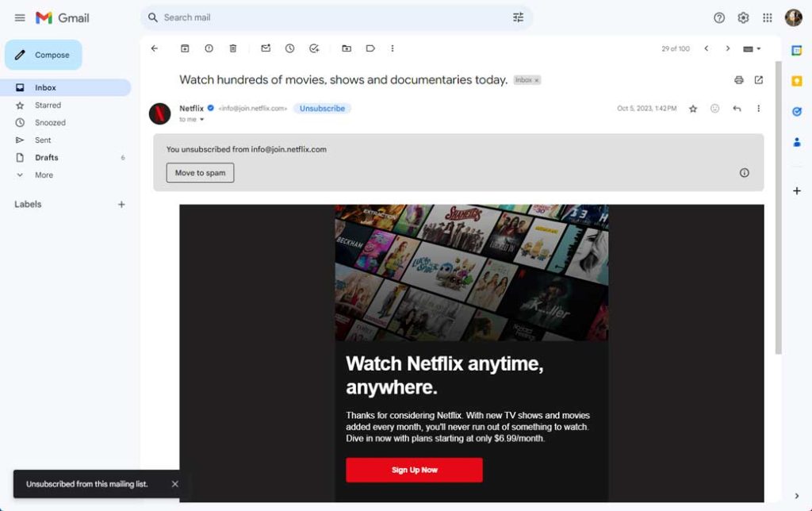Archive this Netflix email
The image size is (812, 511).
185,48
